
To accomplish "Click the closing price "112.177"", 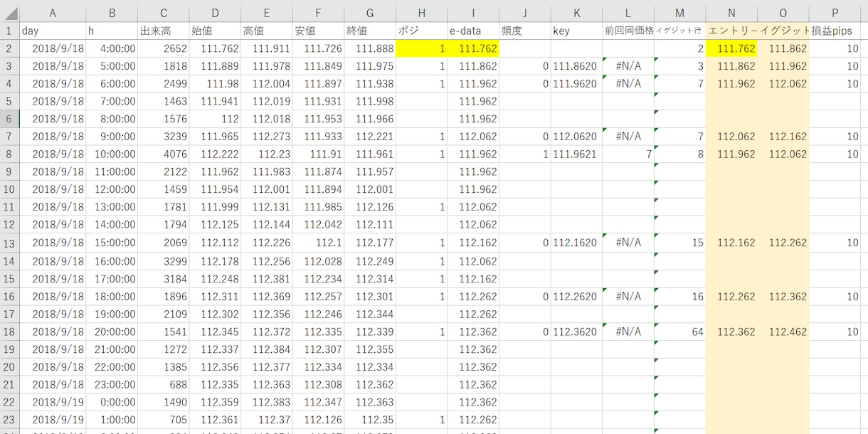I will tap(370, 243).
